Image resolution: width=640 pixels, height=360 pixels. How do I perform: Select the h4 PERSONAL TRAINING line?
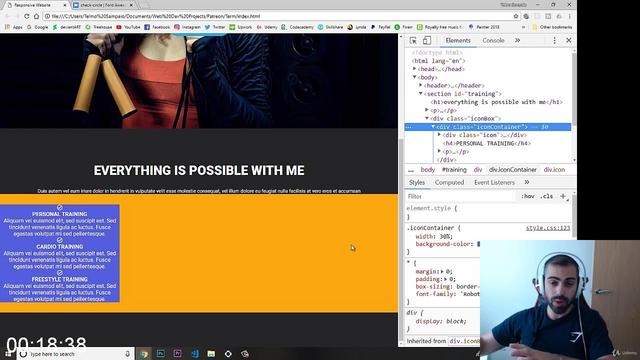(487, 143)
